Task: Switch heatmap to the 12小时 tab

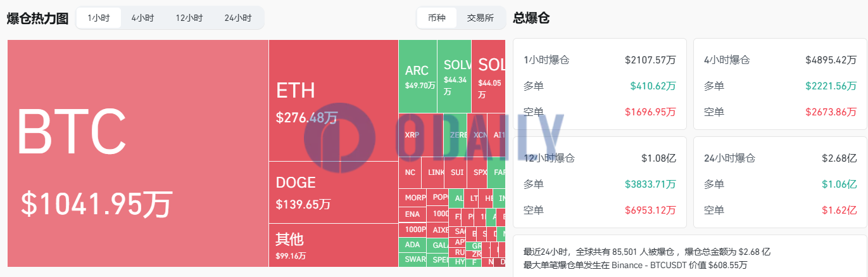Action: tap(189, 18)
